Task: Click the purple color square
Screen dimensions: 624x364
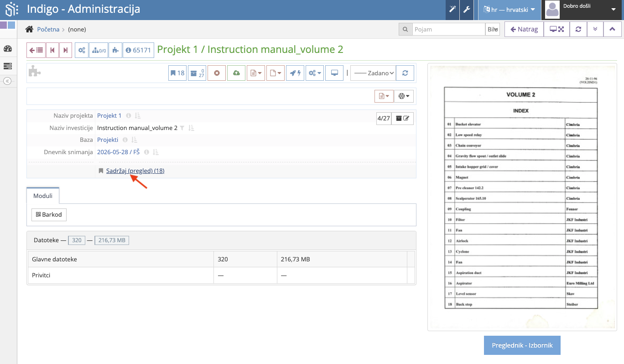Action: tap(3, 25)
